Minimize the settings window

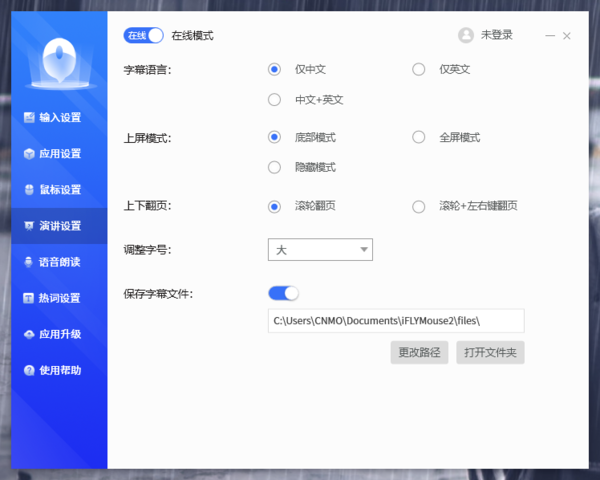[x=550, y=36]
